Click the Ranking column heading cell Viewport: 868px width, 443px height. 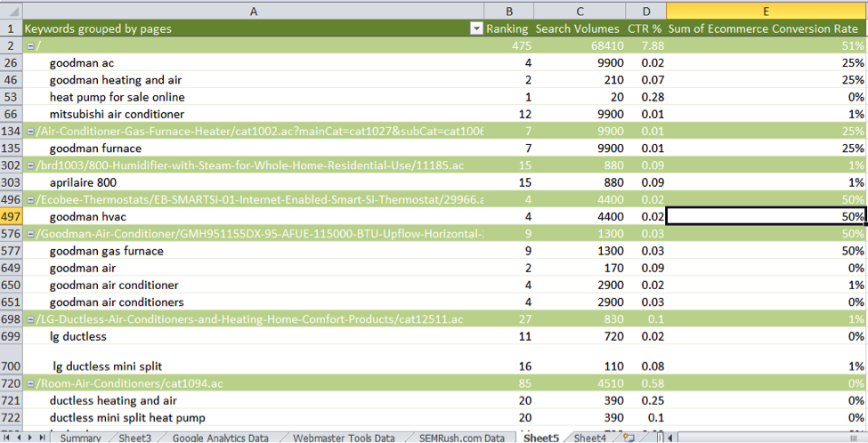tap(508, 28)
